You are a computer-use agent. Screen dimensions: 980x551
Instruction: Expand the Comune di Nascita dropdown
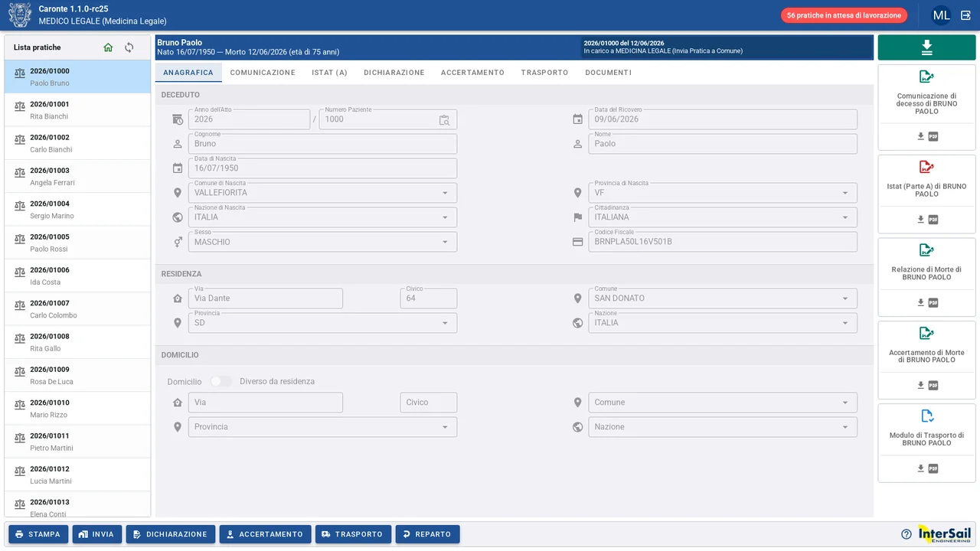point(445,193)
